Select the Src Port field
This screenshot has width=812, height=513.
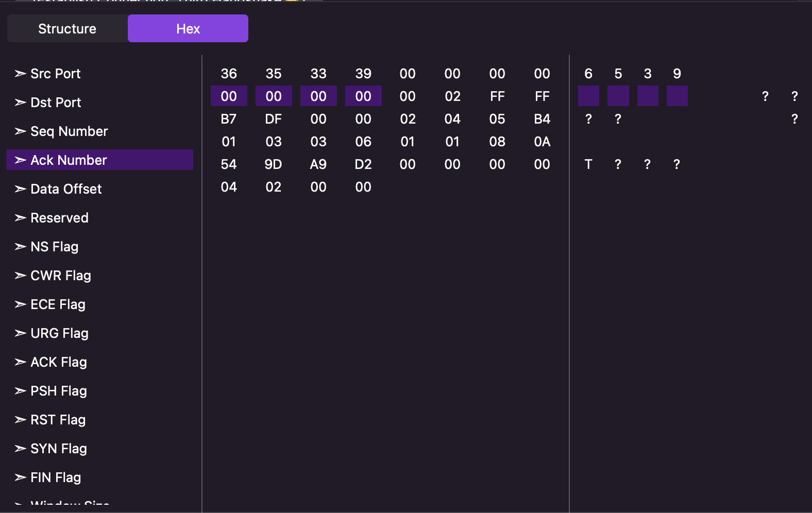(x=99, y=74)
